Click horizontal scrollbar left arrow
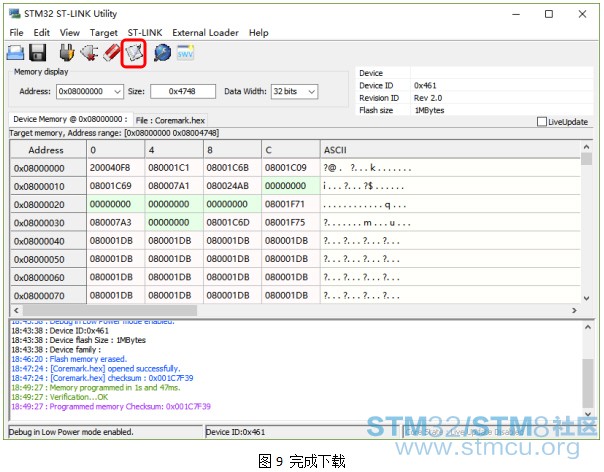 pyautogui.click(x=16, y=310)
